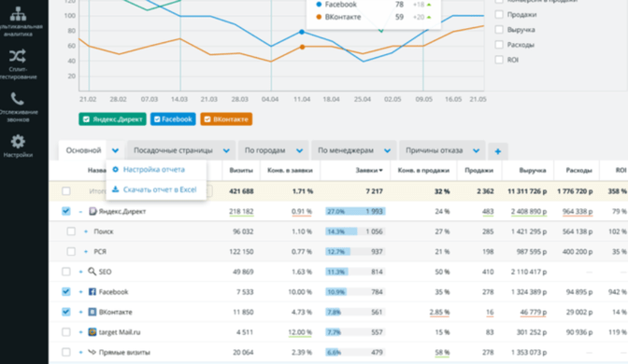Check the target Mail.ru row checkbox
Image resolution: width=628 pixels, height=364 pixels.
pyautogui.click(x=66, y=332)
